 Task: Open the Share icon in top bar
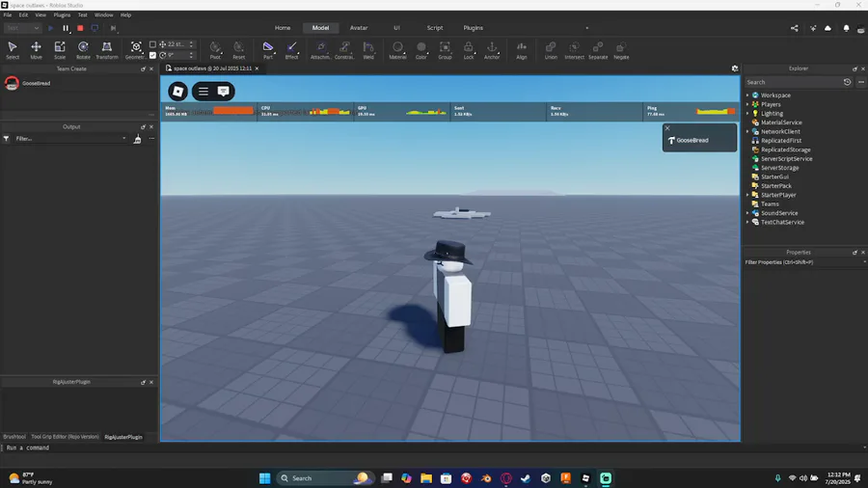[795, 28]
